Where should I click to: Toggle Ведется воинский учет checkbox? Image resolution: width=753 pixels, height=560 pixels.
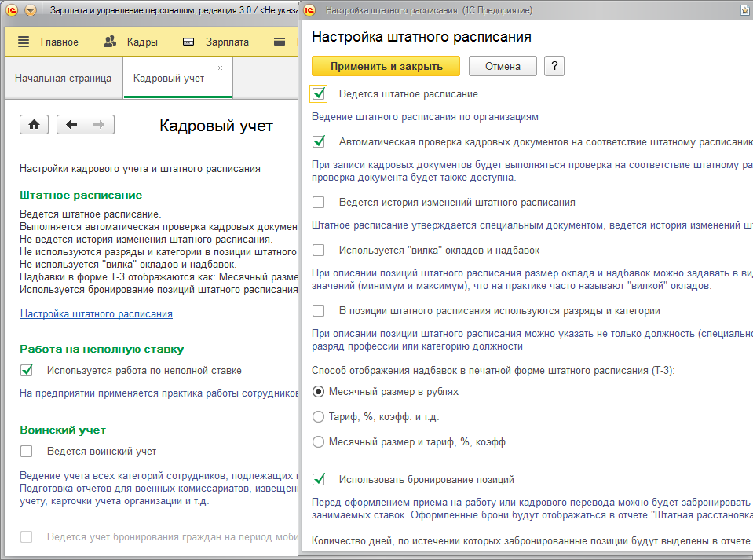[27, 452]
